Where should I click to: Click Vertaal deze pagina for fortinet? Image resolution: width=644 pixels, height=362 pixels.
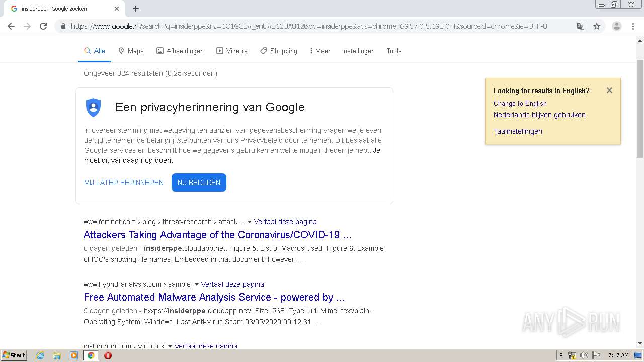tap(285, 222)
